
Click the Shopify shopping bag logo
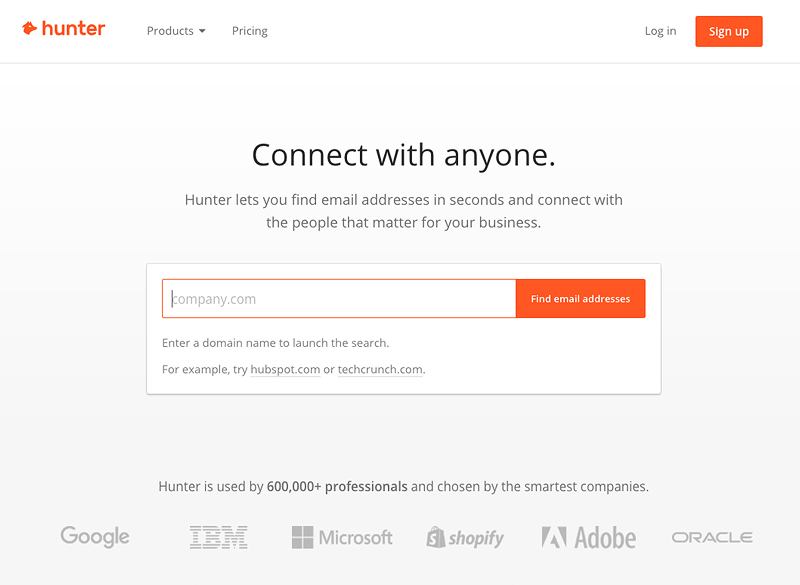click(x=436, y=538)
